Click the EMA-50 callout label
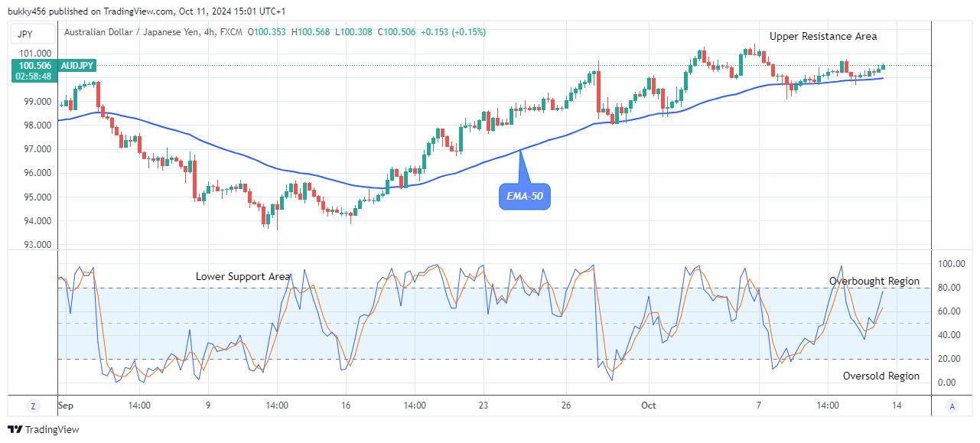Viewport: 980px width, 443px height. [525, 196]
